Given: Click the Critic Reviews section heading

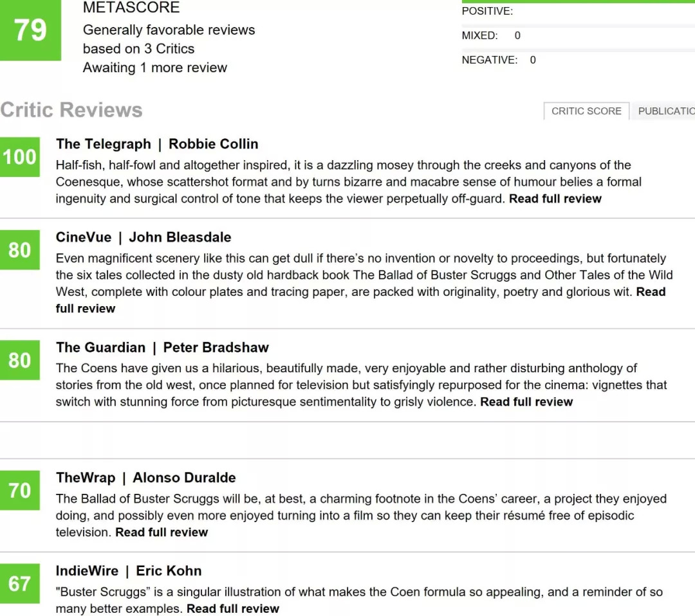Looking at the screenshot, I should coord(71,110).
